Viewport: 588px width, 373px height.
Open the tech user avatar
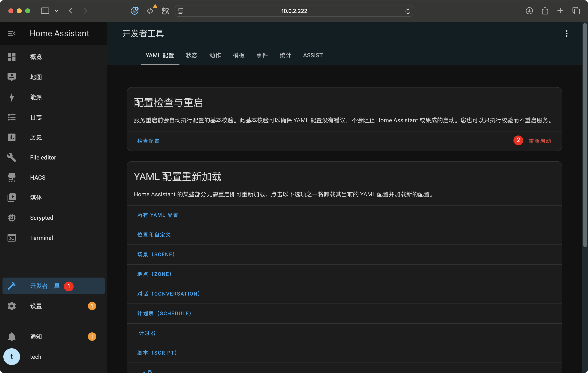coord(12,357)
